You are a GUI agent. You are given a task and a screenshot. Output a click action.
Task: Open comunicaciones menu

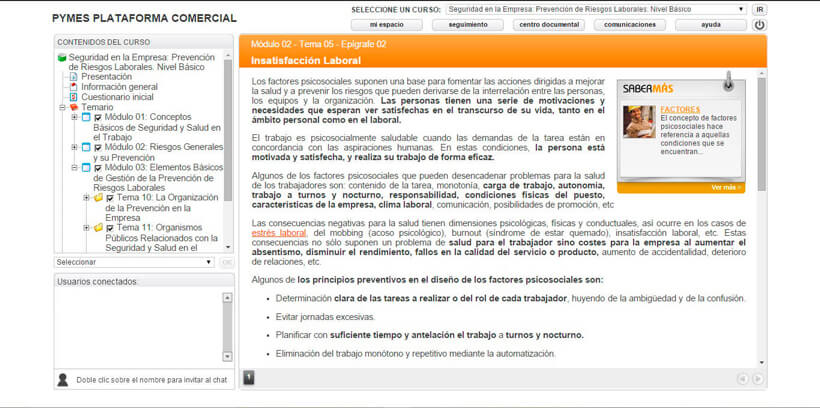point(630,25)
